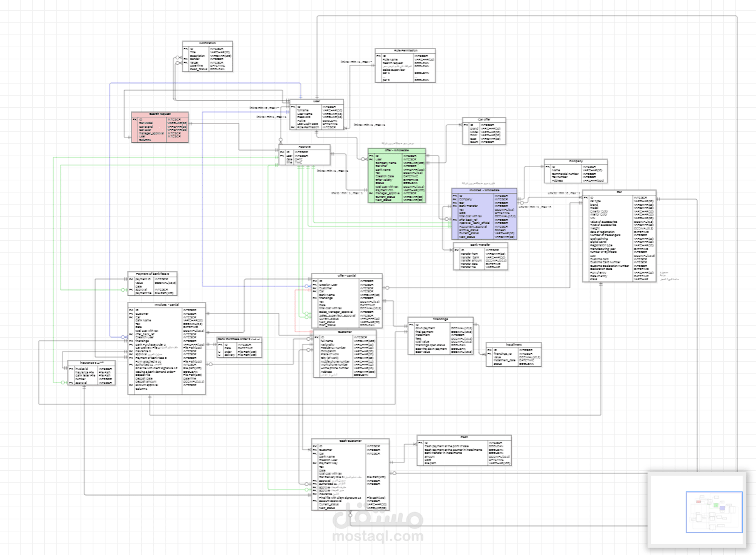The height and width of the screenshot is (555, 756).
Task: Select account approval row in invoices - partial
Action: click(x=167, y=385)
